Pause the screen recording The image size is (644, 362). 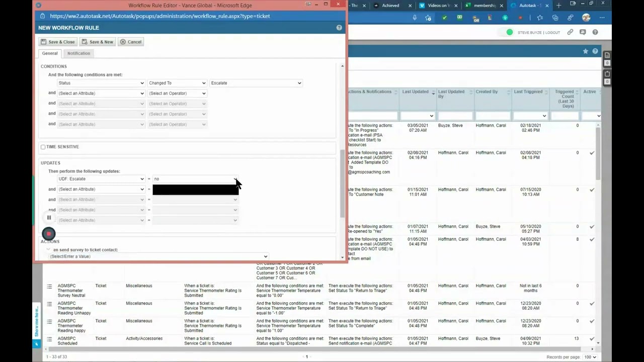pos(49,218)
